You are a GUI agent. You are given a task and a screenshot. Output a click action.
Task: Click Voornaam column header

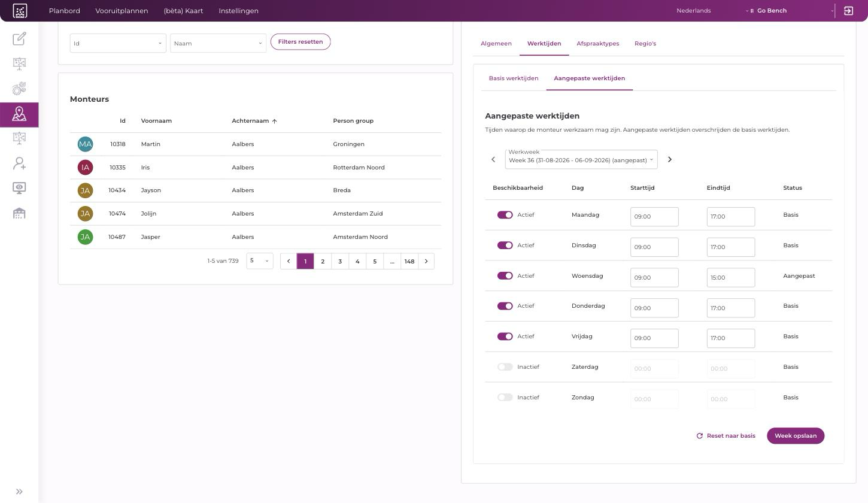tap(156, 121)
